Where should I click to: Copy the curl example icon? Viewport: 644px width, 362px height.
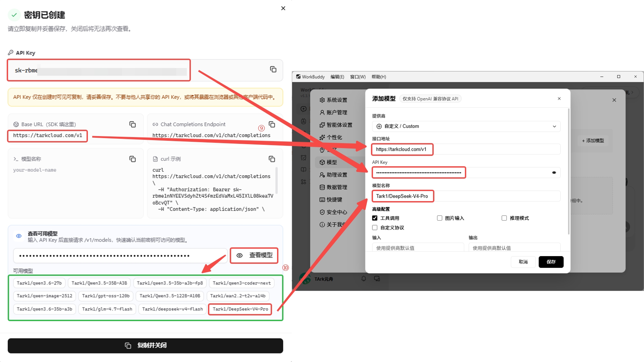pyautogui.click(x=272, y=159)
